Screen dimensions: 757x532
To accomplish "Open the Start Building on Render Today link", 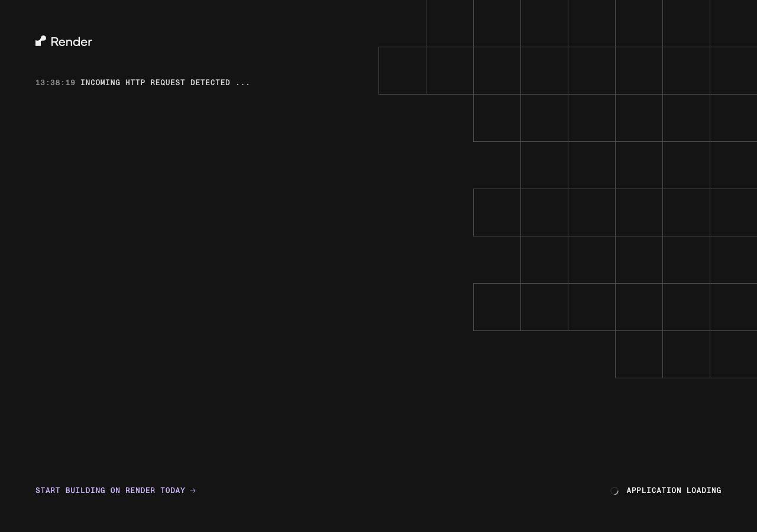I will coord(115,491).
